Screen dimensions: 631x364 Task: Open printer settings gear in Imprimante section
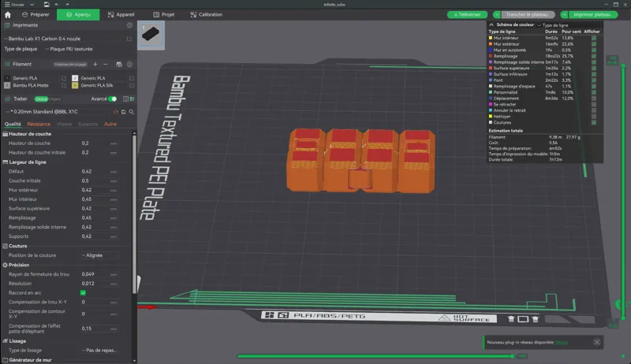[129, 25]
